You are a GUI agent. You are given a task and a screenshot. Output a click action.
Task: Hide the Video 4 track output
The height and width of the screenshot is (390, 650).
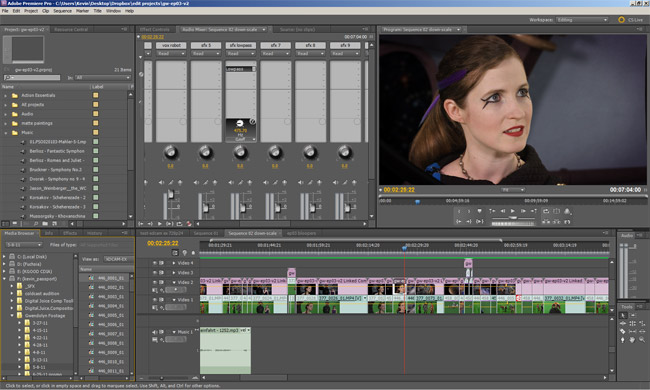pyautogui.click(x=155, y=263)
